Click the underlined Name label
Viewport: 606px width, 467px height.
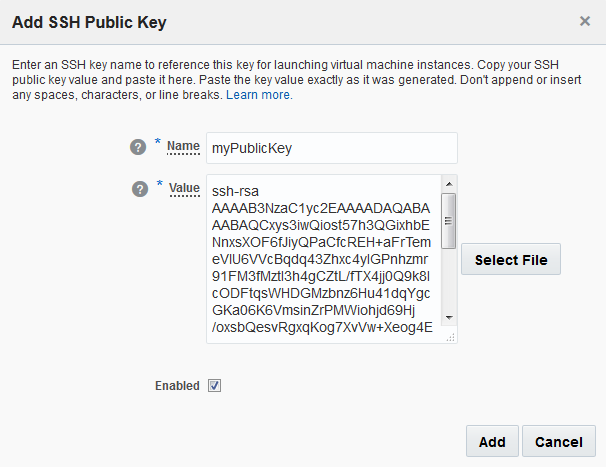[x=183, y=146]
